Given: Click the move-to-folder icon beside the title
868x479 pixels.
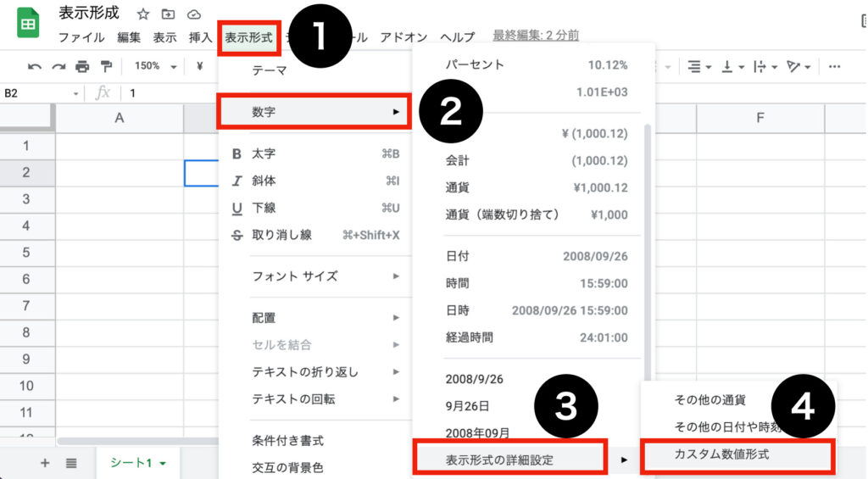Looking at the screenshot, I should (x=168, y=14).
